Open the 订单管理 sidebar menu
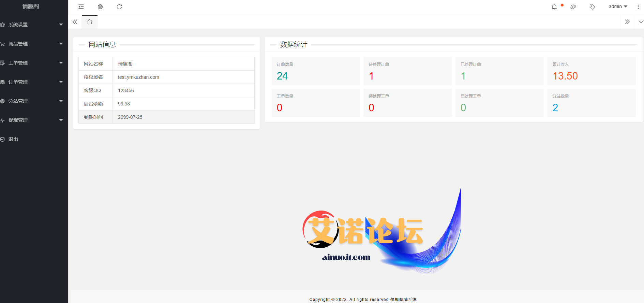Image resolution: width=644 pixels, height=303 pixels. (34, 82)
